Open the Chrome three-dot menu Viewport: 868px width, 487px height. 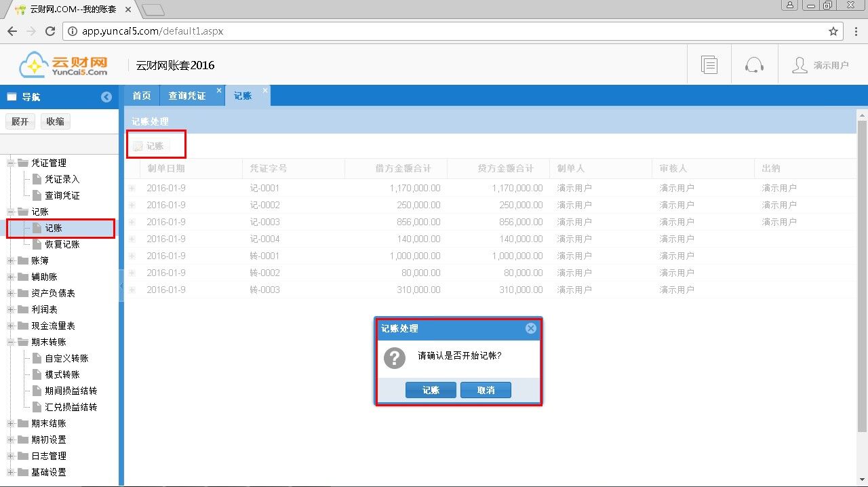854,31
